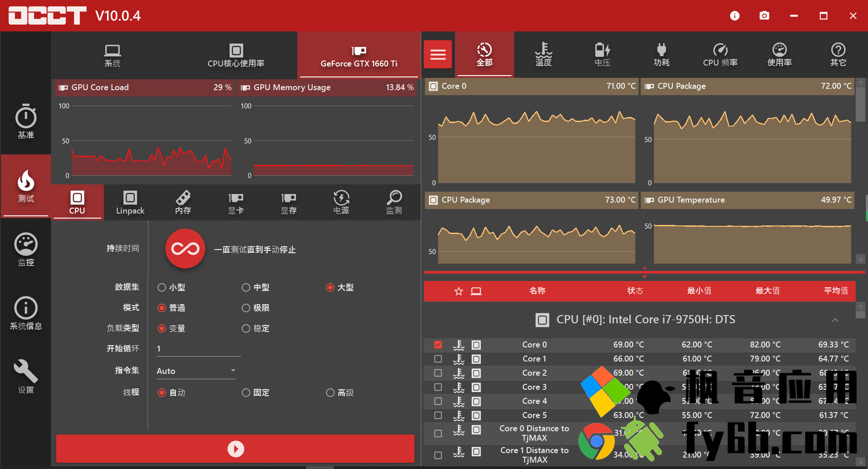Filter sensors by 使用率 usage
868x469 pixels.
tap(780, 55)
